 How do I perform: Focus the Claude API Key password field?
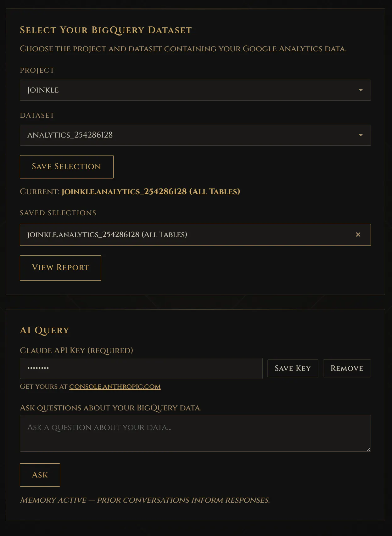click(141, 368)
